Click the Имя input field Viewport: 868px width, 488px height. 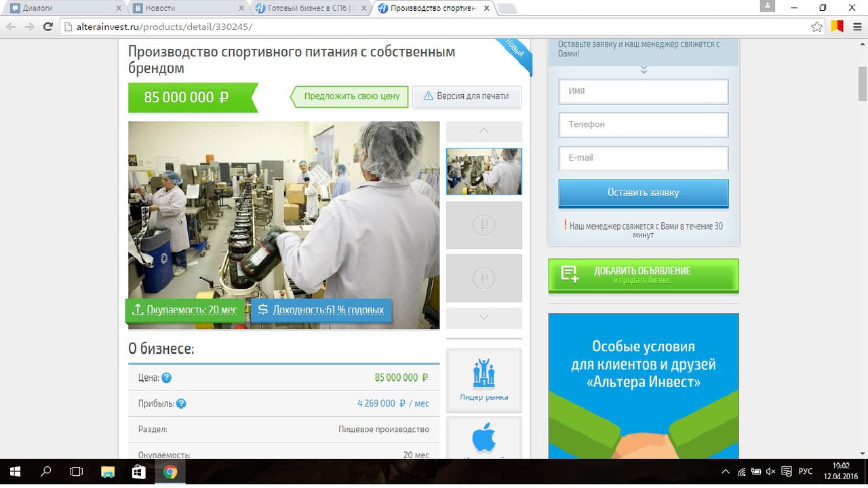tap(643, 91)
